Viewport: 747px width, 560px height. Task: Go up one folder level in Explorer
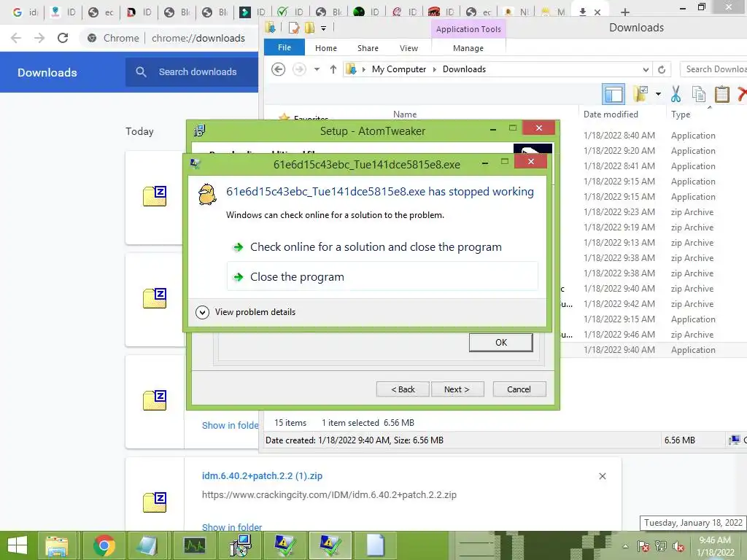[x=333, y=69]
